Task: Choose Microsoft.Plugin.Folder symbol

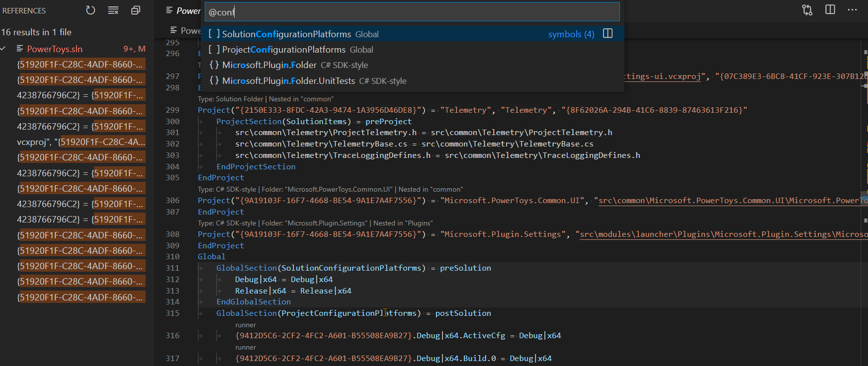Action: (414, 65)
